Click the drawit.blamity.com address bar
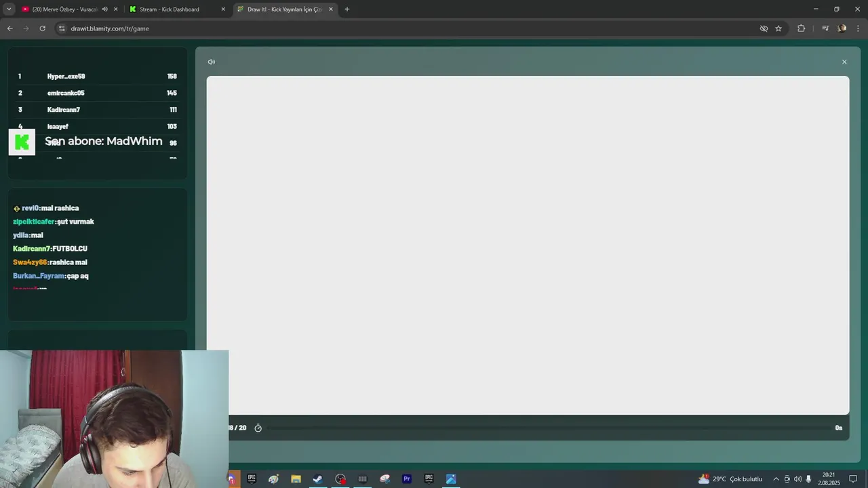This screenshot has width=868, height=488. [407, 28]
